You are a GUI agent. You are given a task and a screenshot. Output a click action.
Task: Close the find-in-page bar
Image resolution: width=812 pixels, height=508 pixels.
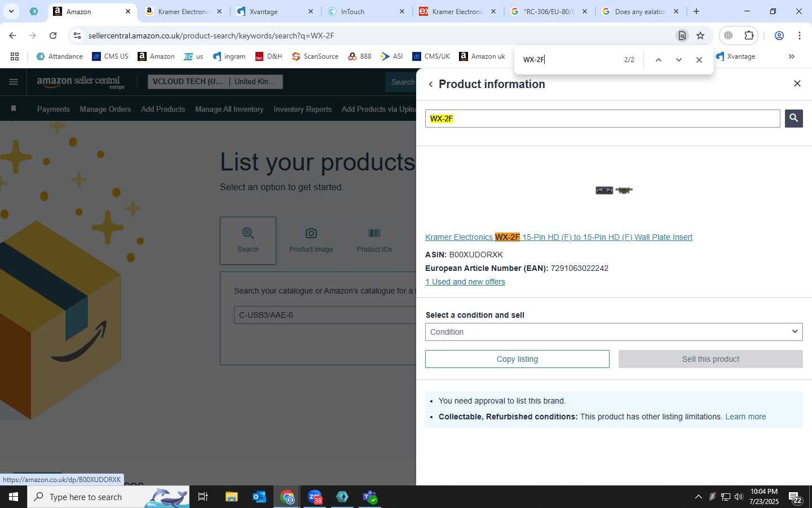[x=699, y=60]
